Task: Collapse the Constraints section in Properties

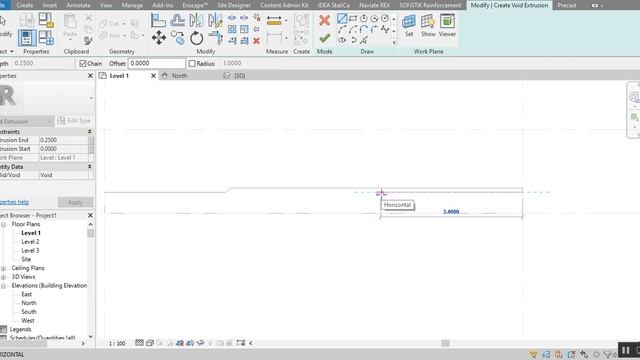Action: point(89,132)
